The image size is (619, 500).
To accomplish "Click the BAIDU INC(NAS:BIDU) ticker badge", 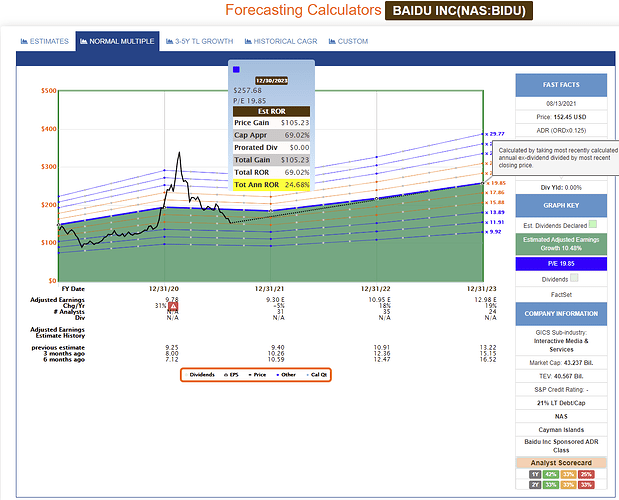I will pyautogui.click(x=459, y=11).
